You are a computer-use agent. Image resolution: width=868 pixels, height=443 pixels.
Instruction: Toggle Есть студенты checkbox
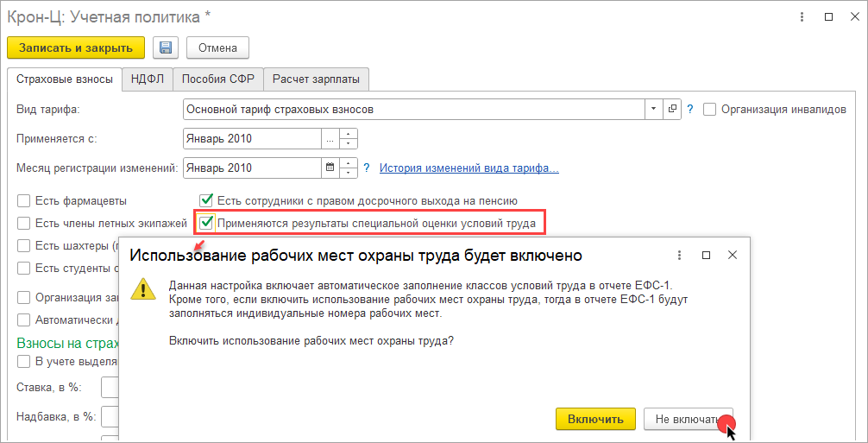coord(23,269)
